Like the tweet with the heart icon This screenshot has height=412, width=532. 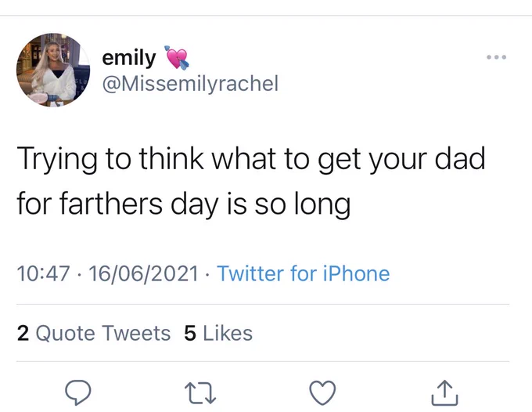click(x=322, y=392)
